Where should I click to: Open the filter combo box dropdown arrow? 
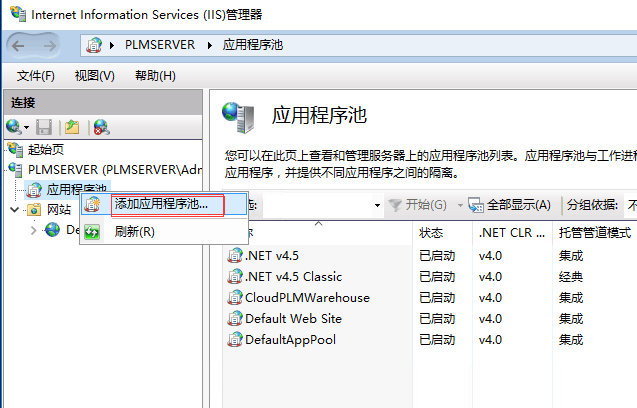[377, 205]
